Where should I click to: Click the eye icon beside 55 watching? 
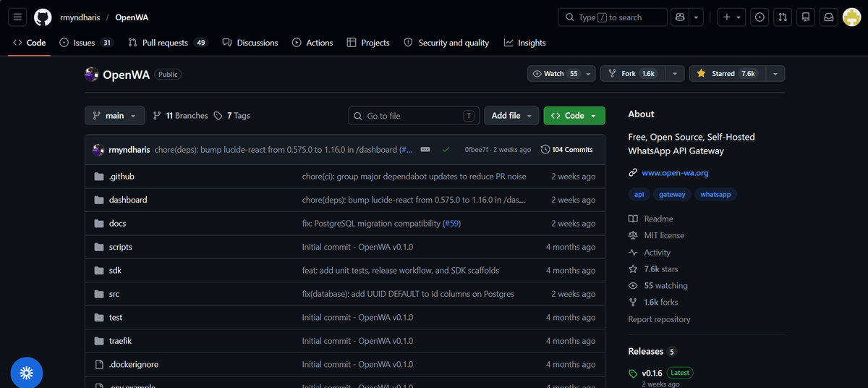[633, 286]
